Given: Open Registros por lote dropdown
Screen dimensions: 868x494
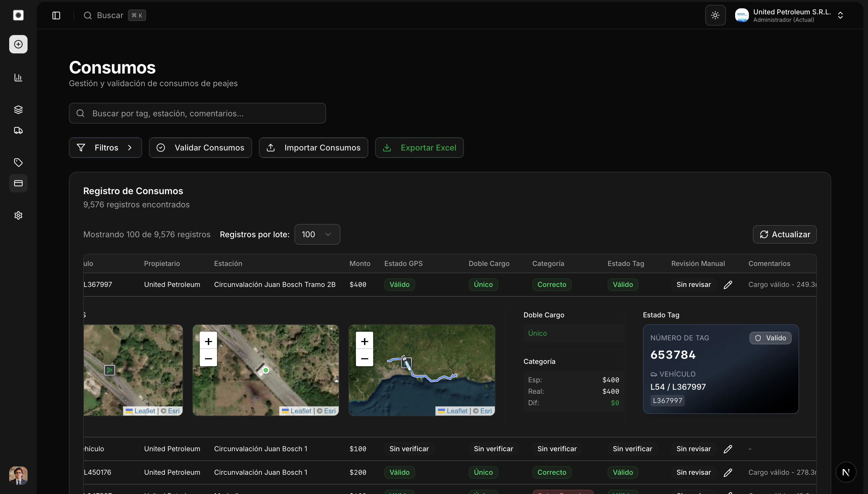Looking at the screenshot, I should click(317, 234).
